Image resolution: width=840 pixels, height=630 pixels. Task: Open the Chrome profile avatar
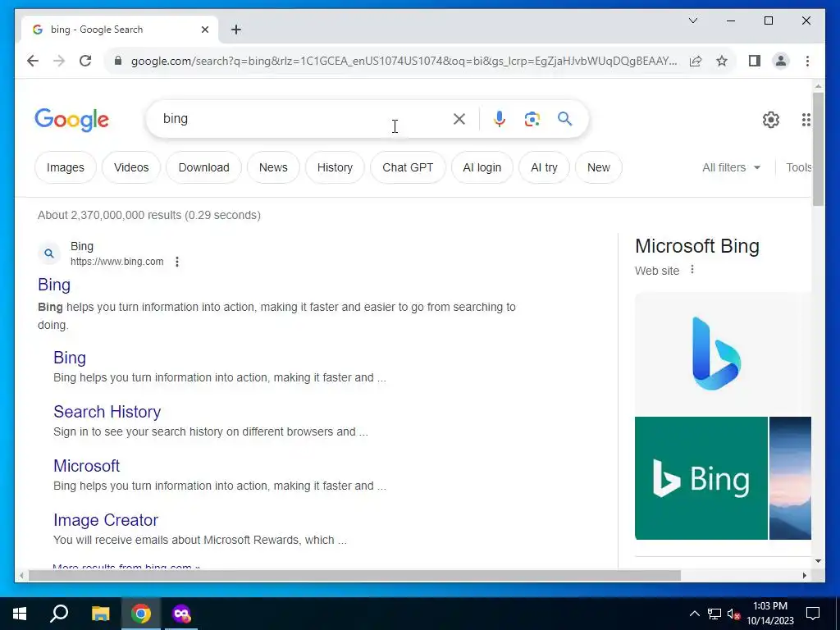tap(781, 61)
